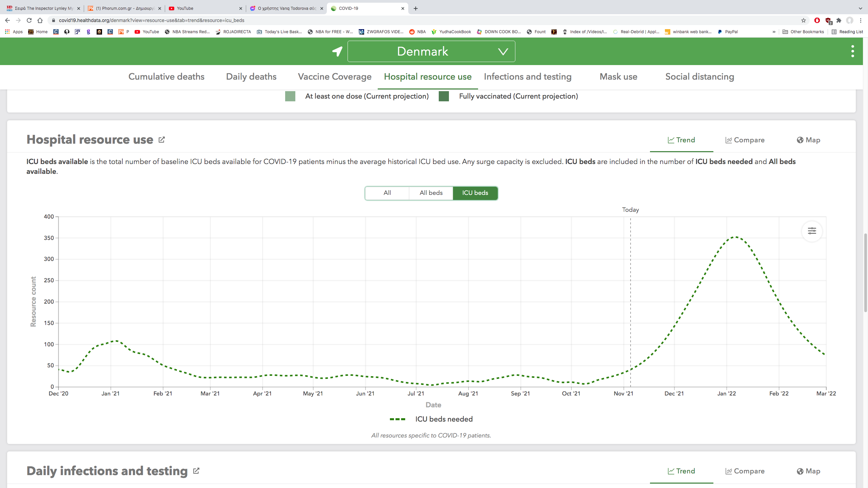Image resolution: width=868 pixels, height=488 pixels.
Task: Switch to Compare view in Hospital resource use
Action: tap(745, 140)
